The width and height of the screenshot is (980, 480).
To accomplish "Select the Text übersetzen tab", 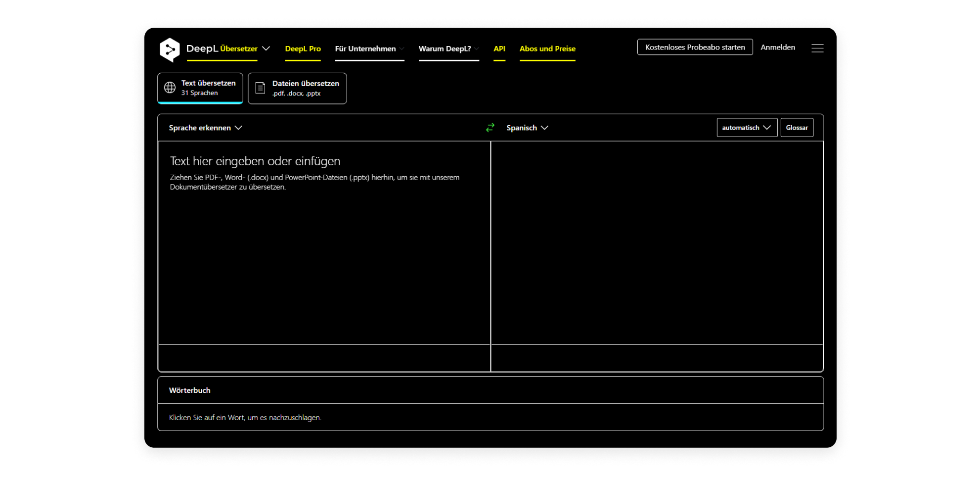I will (x=200, y=88).
